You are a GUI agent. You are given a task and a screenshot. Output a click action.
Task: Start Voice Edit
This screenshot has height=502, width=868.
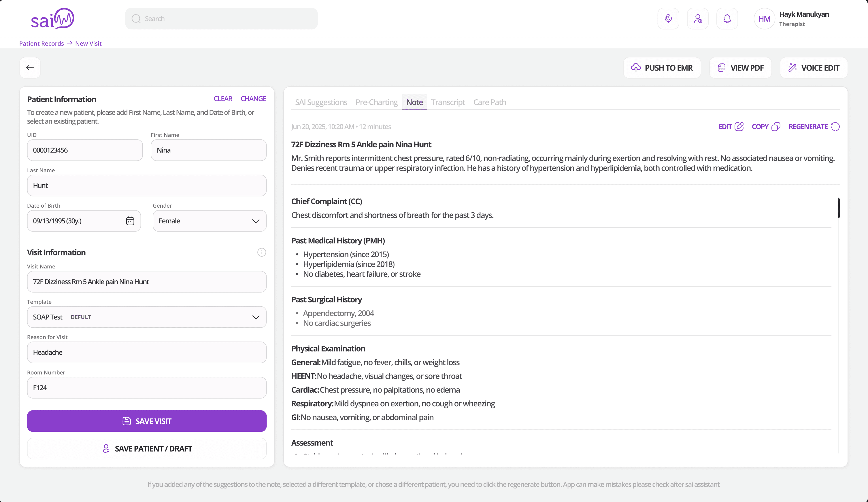point(814,68)
